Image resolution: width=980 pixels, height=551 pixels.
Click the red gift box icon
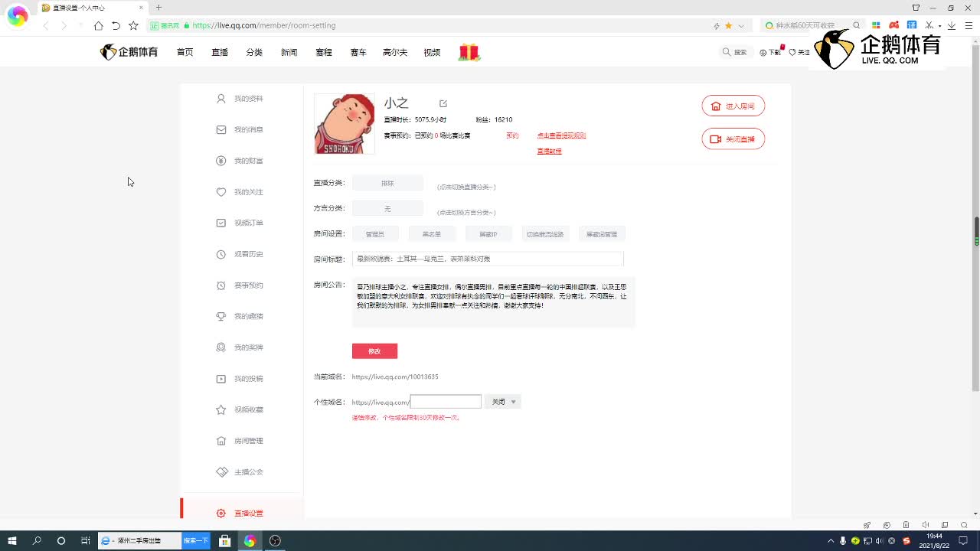point(469,52)
